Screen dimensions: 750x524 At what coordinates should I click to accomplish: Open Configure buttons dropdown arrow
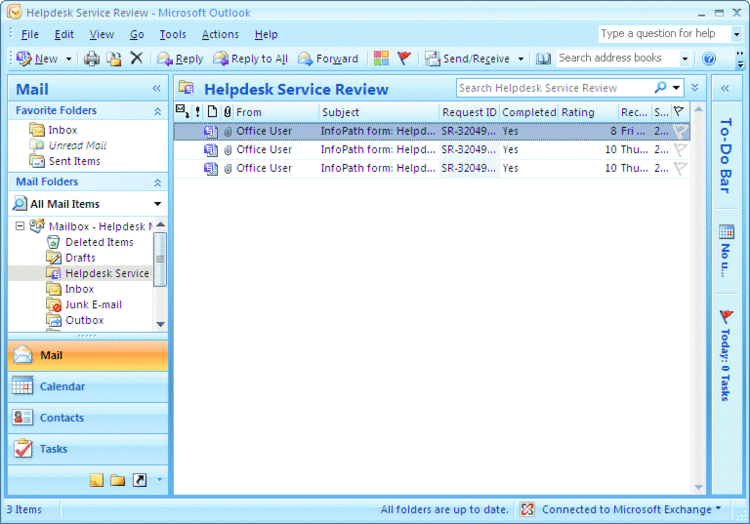159,480
